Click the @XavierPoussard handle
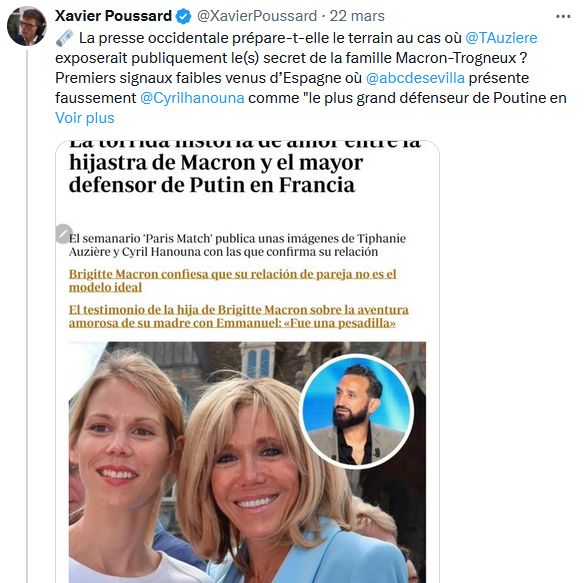 click(x=257, y=16)
